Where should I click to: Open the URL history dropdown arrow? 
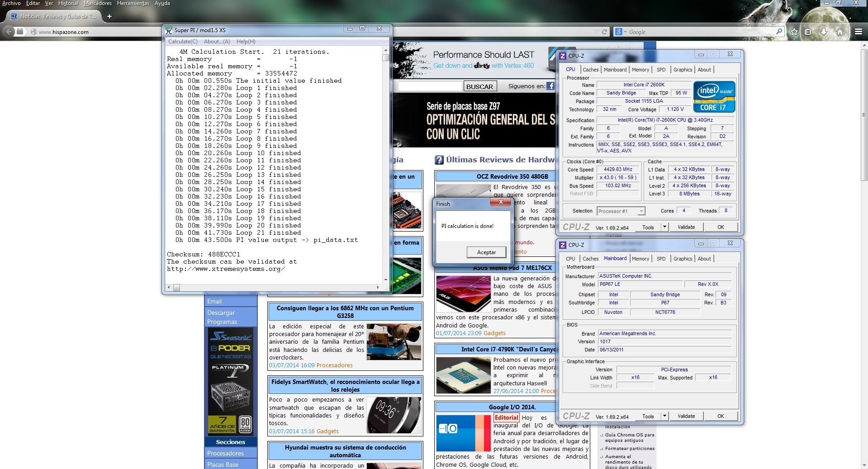coord(596,32)
